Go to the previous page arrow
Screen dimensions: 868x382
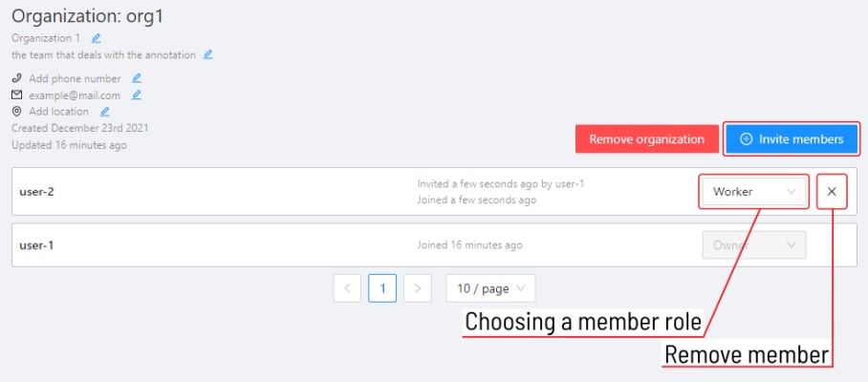click(348, 287)
